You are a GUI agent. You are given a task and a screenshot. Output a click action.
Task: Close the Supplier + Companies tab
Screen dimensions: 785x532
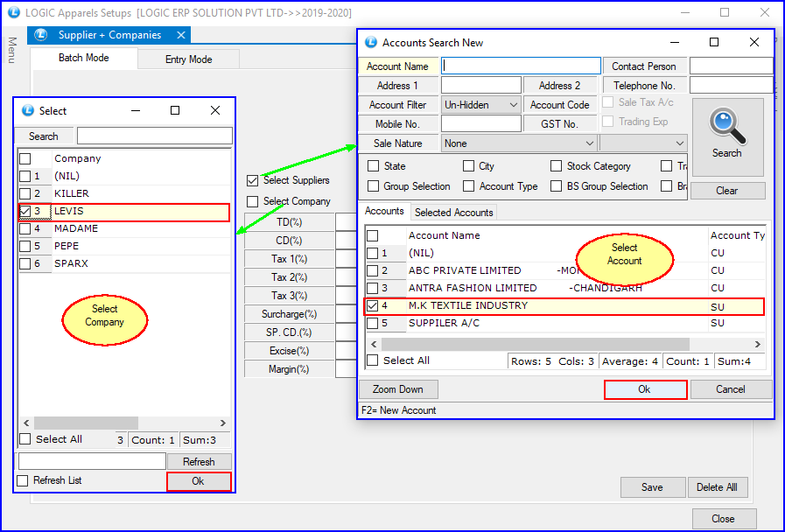pos(181,35)
